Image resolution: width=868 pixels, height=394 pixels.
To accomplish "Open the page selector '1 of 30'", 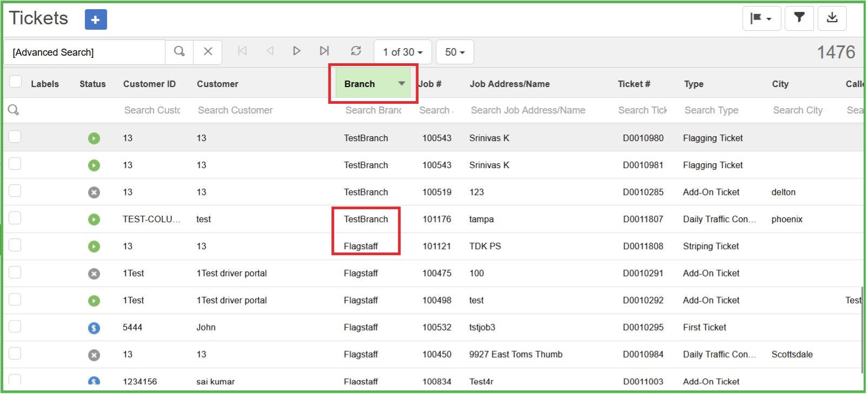I will tap(403, 52).
